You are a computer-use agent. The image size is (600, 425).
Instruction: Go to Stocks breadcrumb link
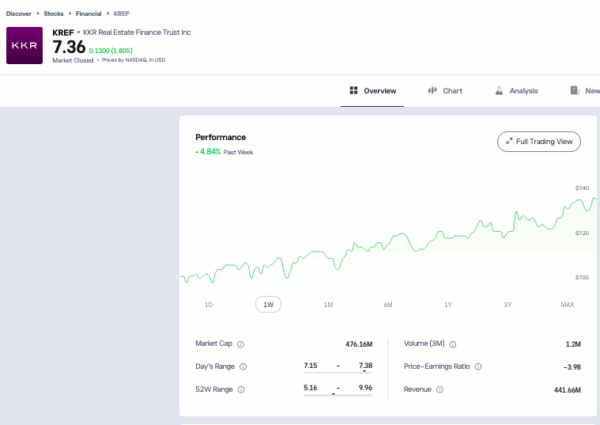coord(54,13)
